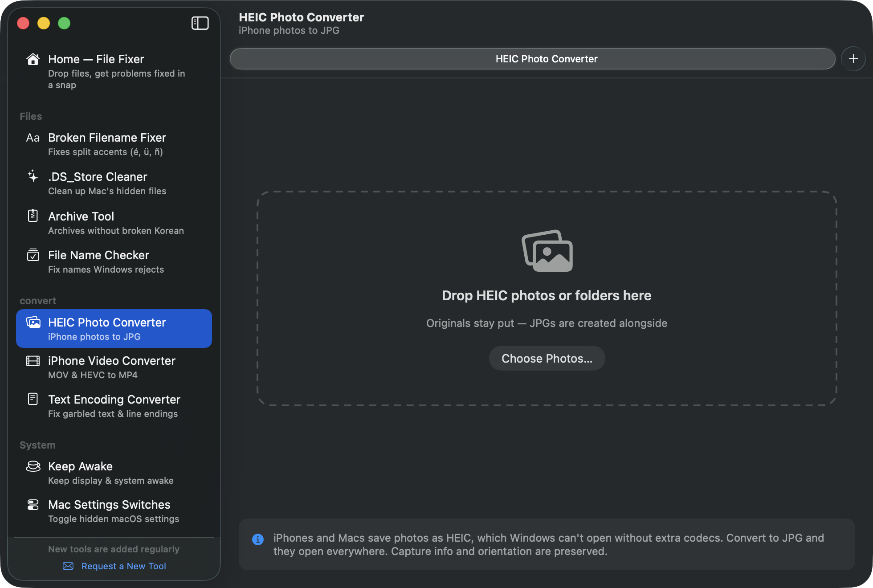Image resolution: width=873 pixels, height=588 pixels.
Task: Click the 'iPhone photos to JPG' sidebar subtitle
Action: 94,337
